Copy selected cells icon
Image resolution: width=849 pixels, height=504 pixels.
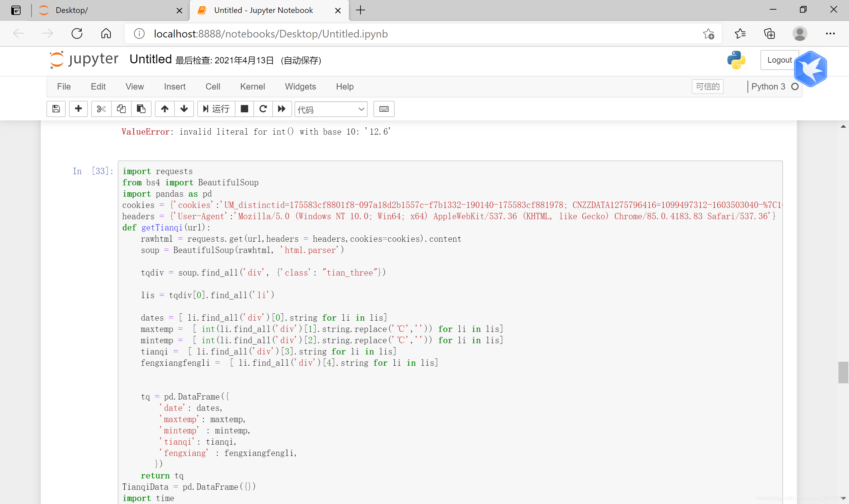click(121, 109)
